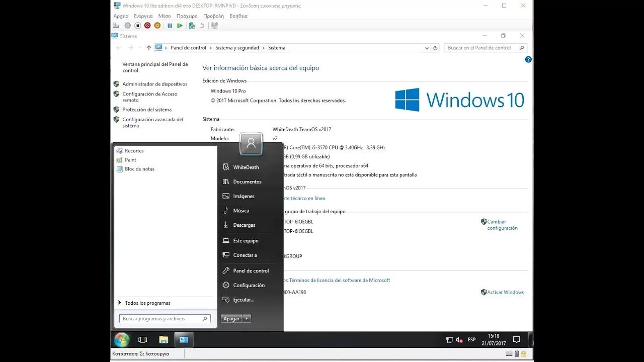Screen dimensions: 644x362
Task: Click the blue help question mark icon
Action: pos(528,59)
